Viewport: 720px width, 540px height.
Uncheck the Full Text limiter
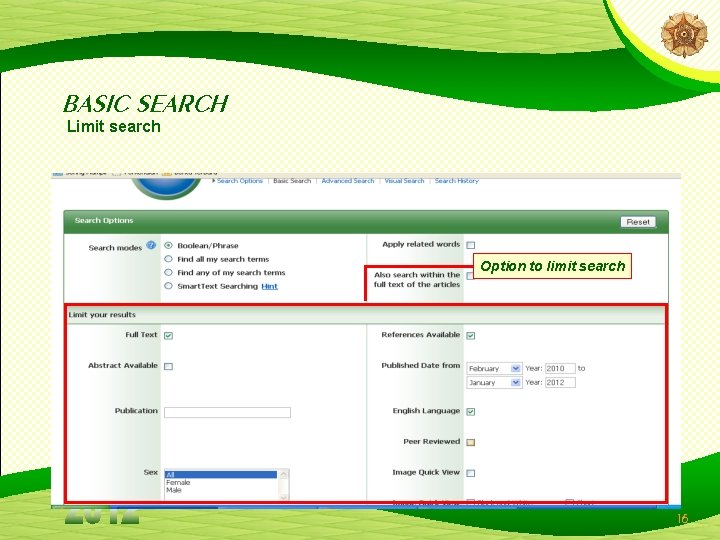tap(169, 336)
